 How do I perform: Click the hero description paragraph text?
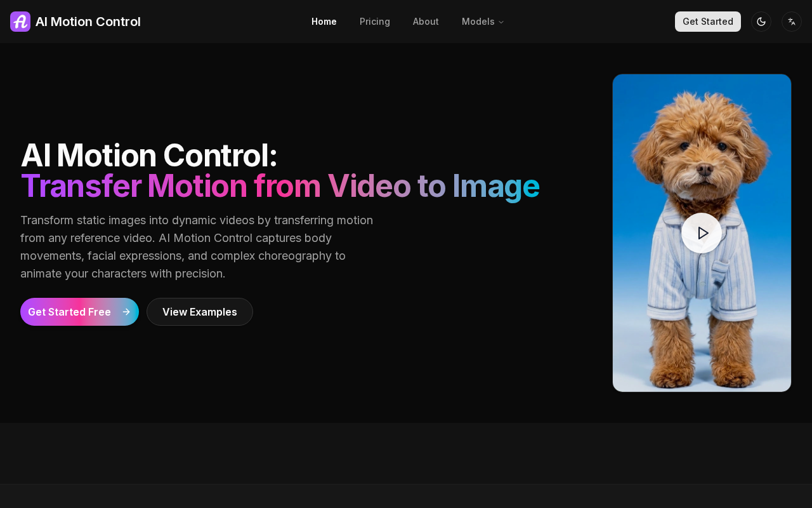pyautogui.click(x=197, y=247)
